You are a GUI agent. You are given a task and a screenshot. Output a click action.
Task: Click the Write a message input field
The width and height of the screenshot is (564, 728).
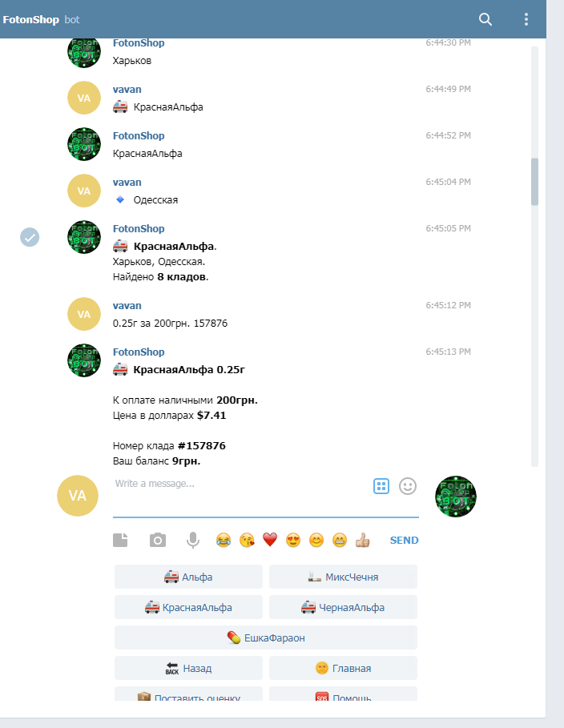(x=242, y=497)
